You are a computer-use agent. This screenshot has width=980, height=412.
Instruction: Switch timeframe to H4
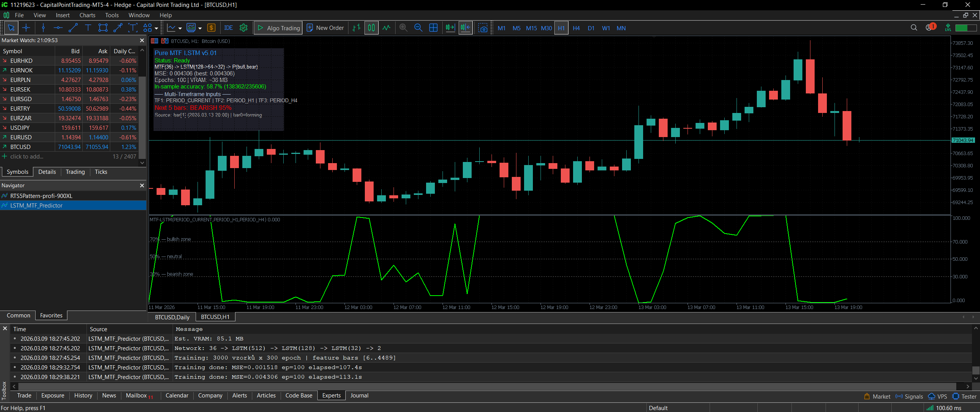click(576, 28)
